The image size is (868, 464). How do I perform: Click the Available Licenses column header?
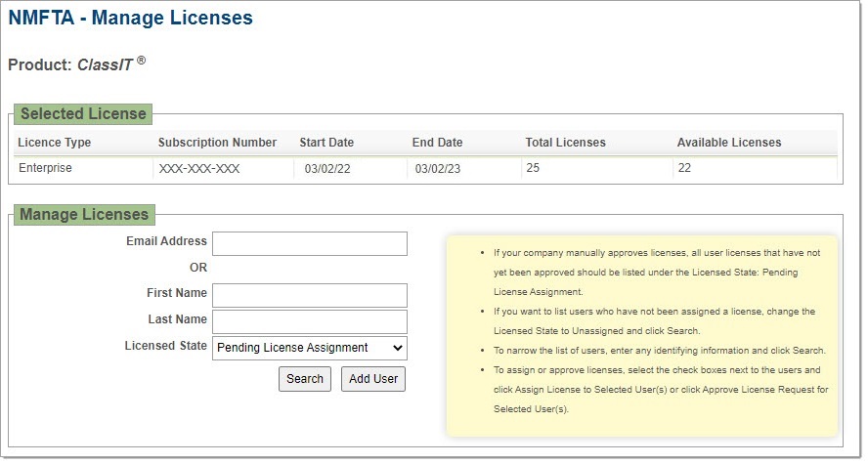(729, 143)
